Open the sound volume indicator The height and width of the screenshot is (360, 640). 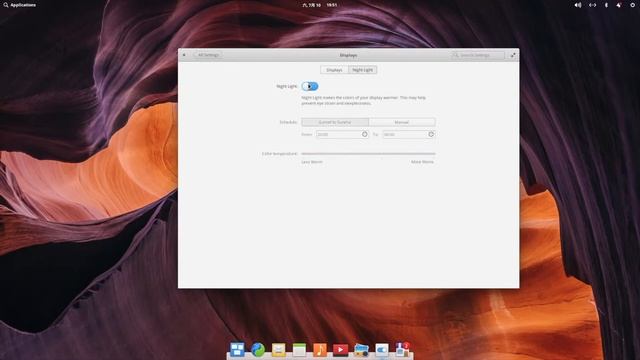point(578,5)
